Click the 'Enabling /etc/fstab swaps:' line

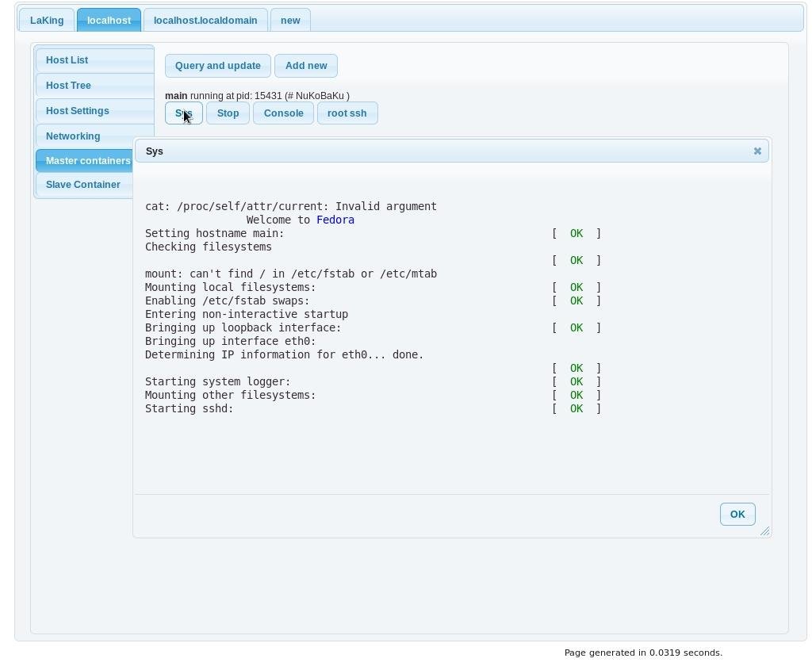(x=228, y=300)
